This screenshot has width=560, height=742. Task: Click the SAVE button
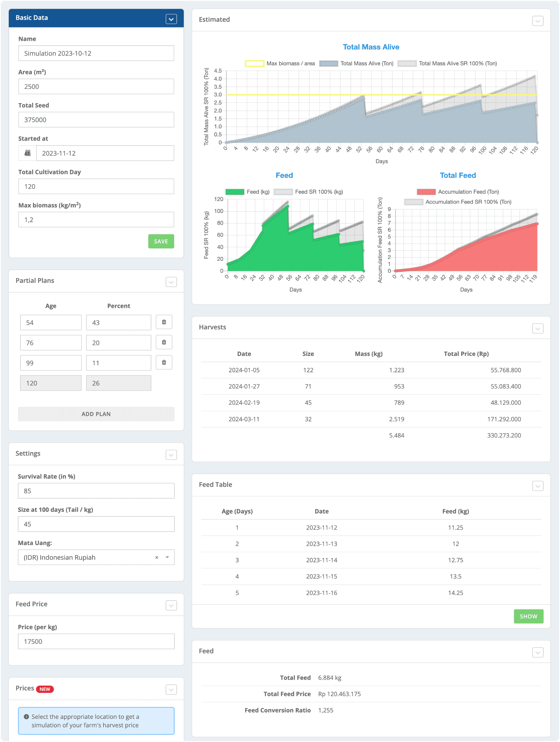tap(161, 241)
